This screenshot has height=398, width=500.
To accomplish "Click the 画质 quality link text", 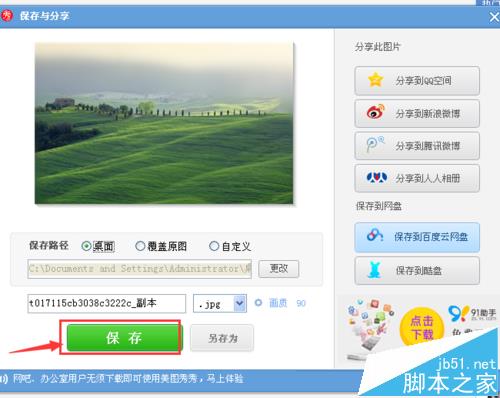I will point(278,303).
